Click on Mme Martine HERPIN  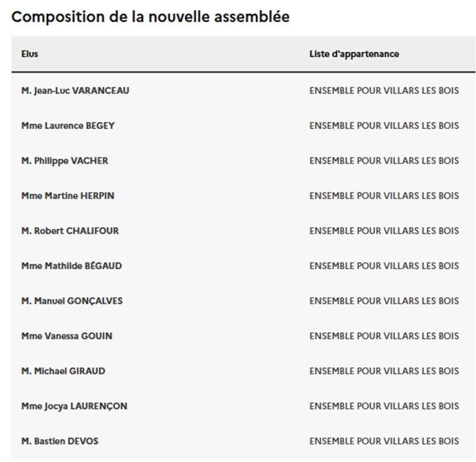tap(68, 196)
